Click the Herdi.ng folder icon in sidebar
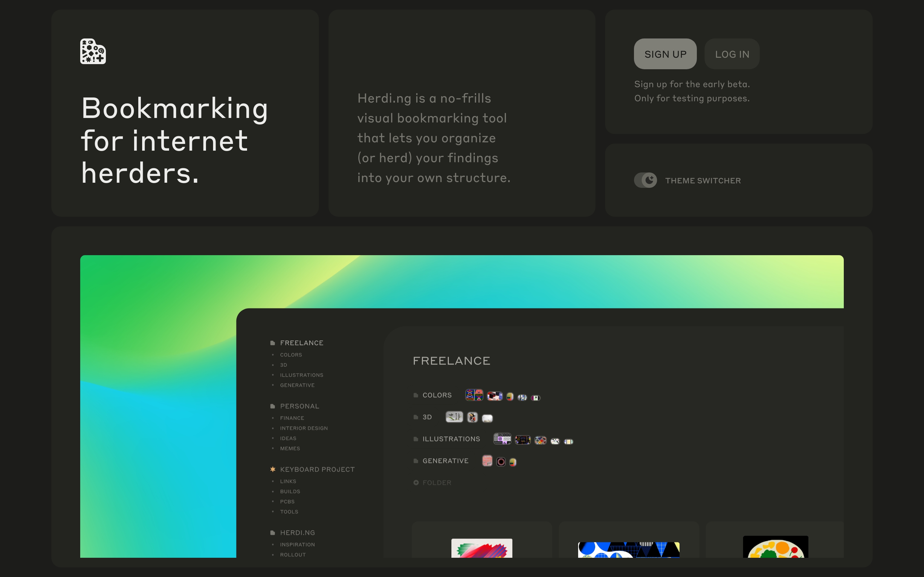Screen dimensions: 924x577 273,533
